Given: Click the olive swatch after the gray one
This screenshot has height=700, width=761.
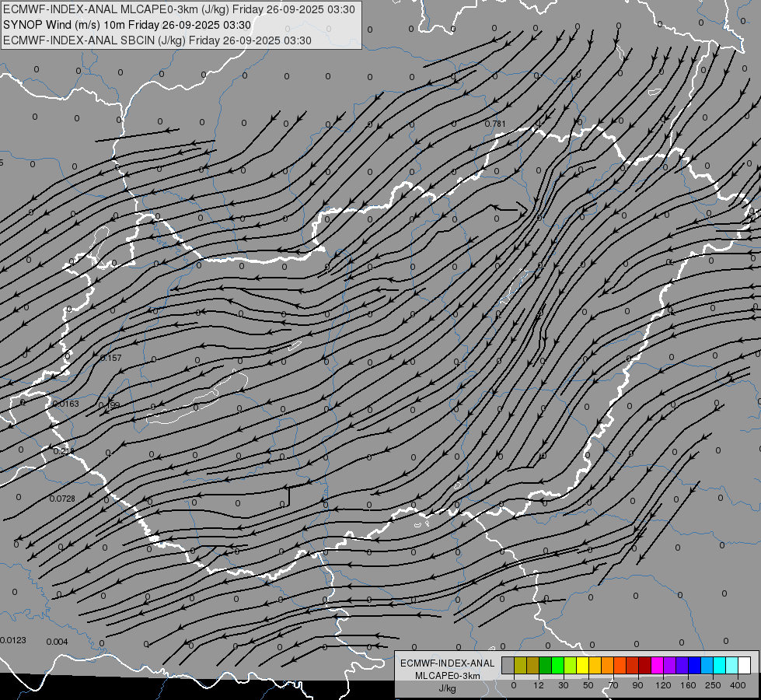Looking at the screenshot, I should click(521, 666).
